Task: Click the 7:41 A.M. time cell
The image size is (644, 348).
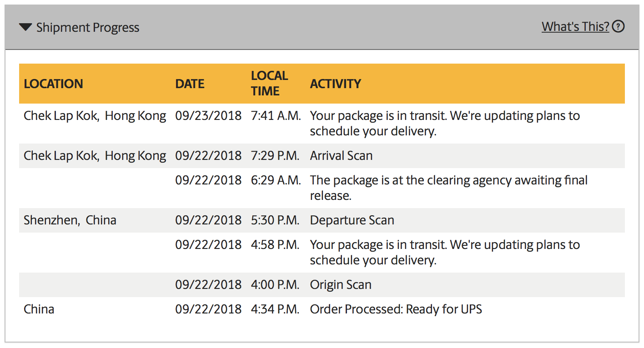Action: [x=276, y=116]
